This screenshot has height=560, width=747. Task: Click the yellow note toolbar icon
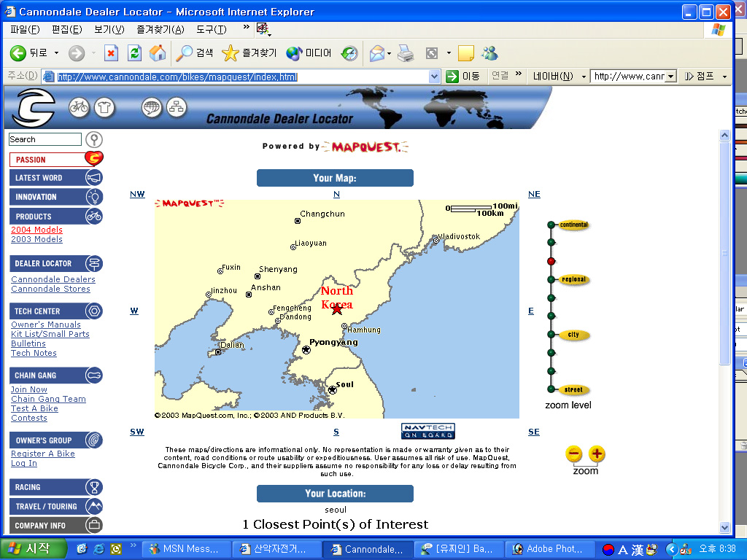click(x=466, y=52)
